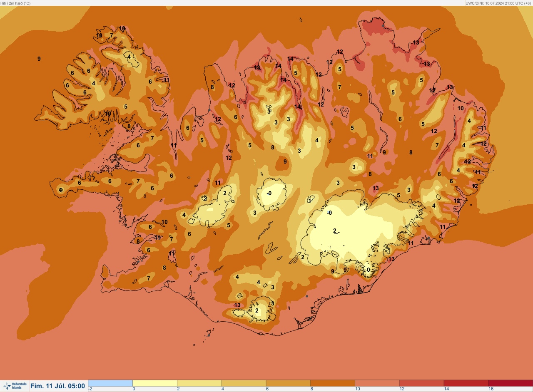
Task: Click the 9 degree value over the sea northwest of Iceland
Action: [39, 59]
